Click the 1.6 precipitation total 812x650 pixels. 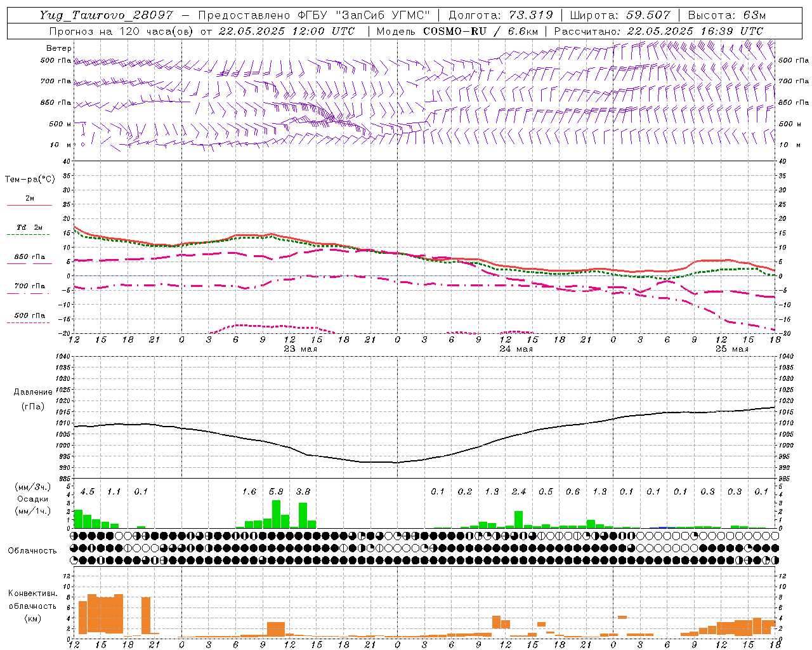click(x=249, y=492)
